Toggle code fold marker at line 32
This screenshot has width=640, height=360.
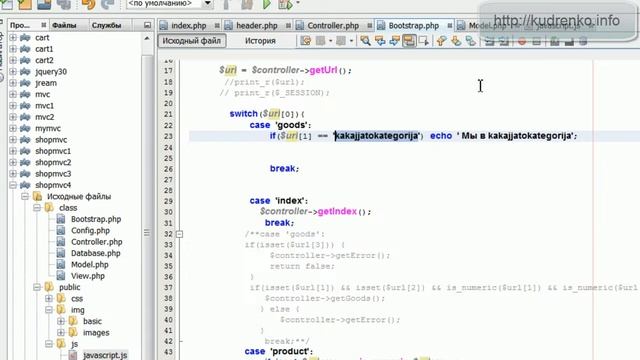(x=179, y=234)
